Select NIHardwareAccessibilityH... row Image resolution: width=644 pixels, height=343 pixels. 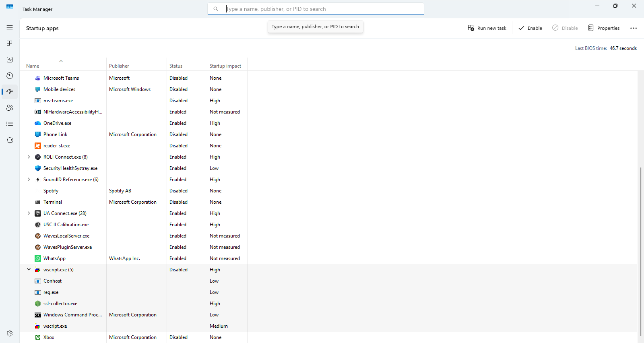[x=329, y=112]
